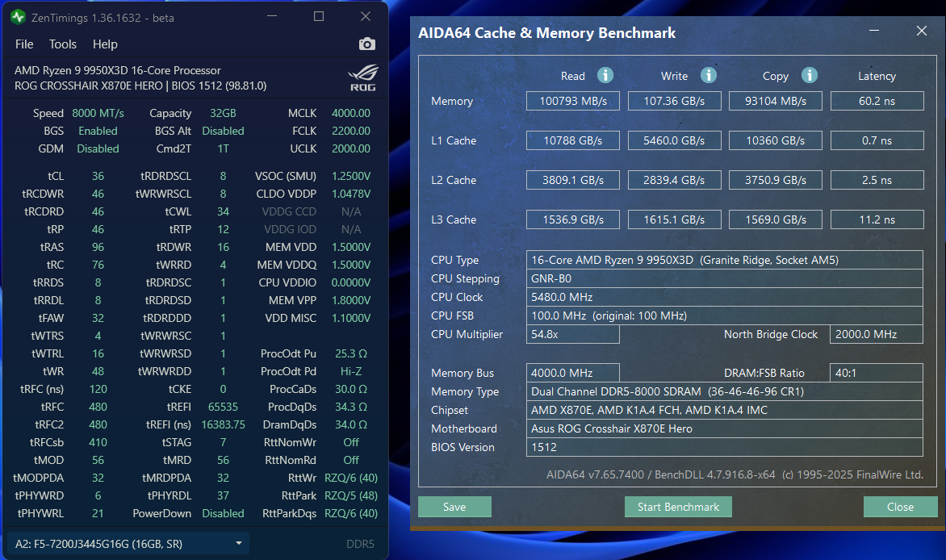The width and height of the screenshot is (946, 560).
Task: Select L3 Cache copy value 1569.0 GB/s
Action: (775, 219)
